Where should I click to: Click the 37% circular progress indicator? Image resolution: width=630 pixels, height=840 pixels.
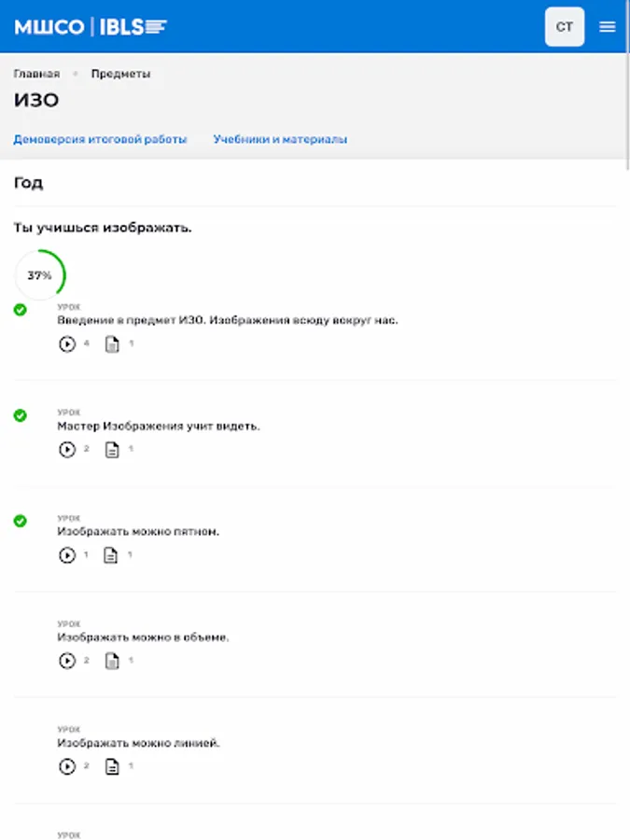click(x=40, y=274)
